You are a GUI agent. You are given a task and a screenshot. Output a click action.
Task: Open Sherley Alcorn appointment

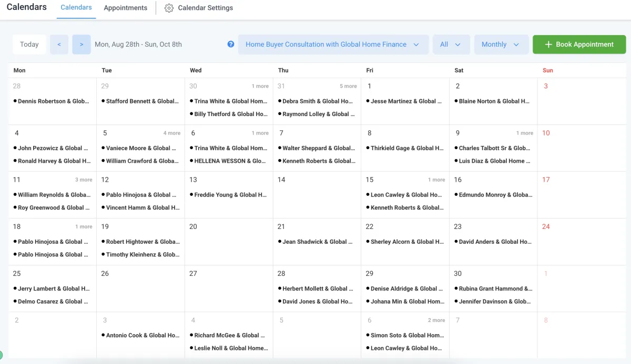405,242
